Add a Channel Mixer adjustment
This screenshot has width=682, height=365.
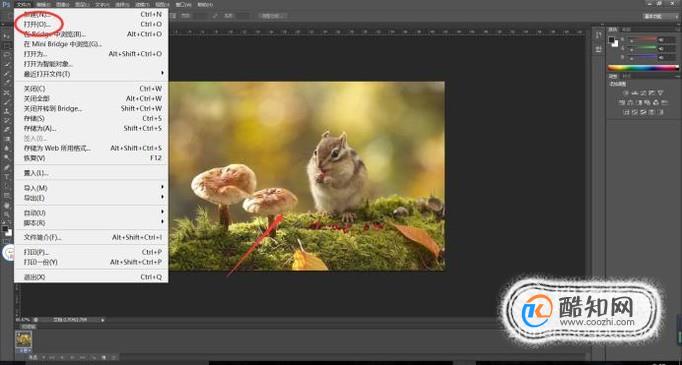[x=656, y=103]
